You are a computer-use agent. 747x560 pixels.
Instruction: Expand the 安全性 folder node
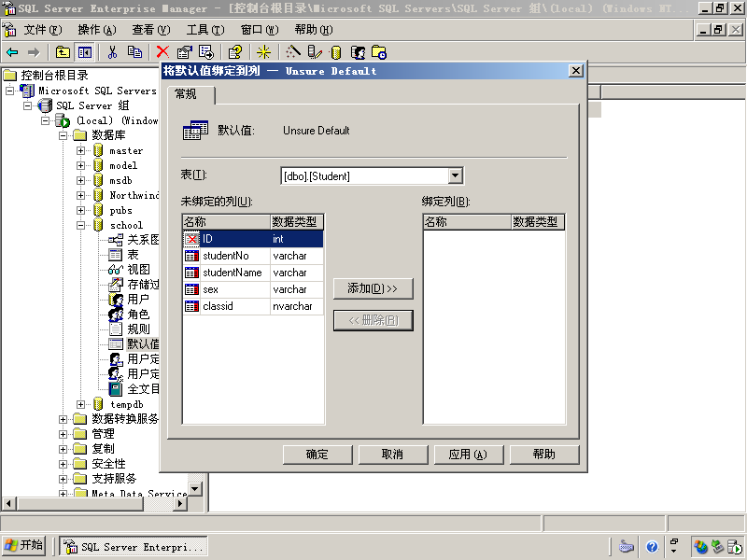63,464
